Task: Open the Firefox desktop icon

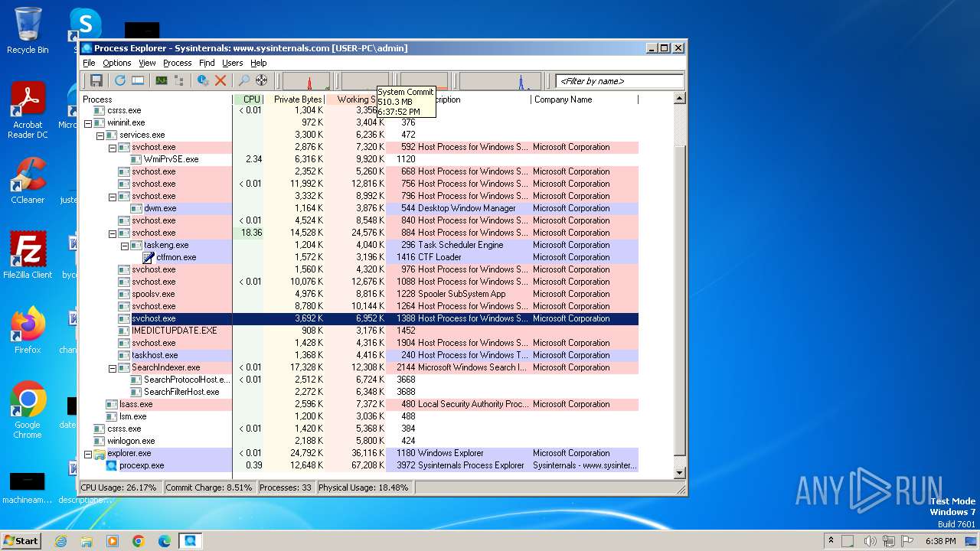Action: point(28,331)
